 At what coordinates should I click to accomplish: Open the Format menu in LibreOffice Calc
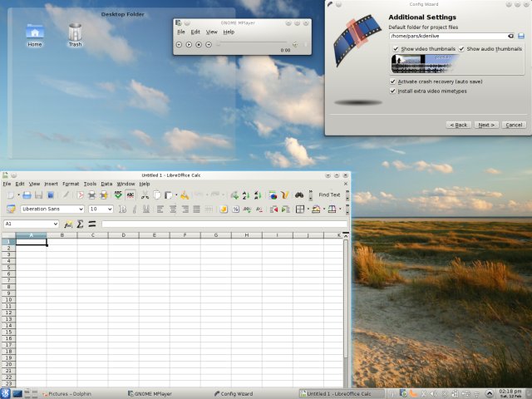(x=71, y=184)
